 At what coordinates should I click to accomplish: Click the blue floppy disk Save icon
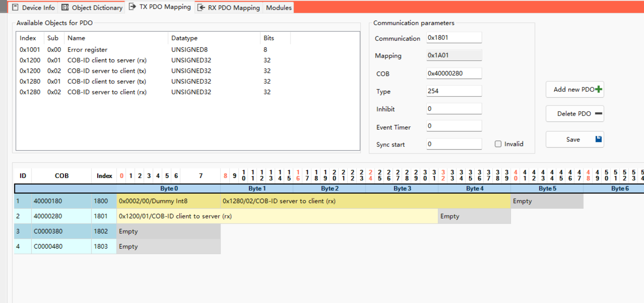599,139
